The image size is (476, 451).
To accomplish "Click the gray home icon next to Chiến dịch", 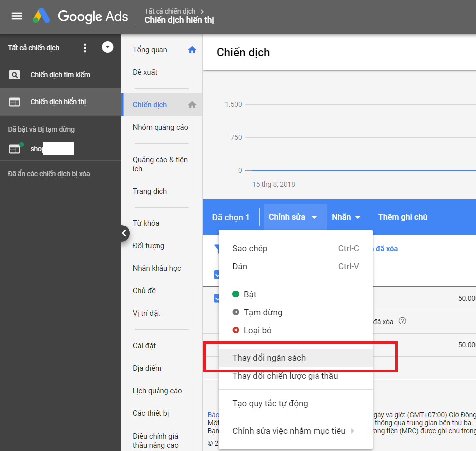I will tap(192, 105).
